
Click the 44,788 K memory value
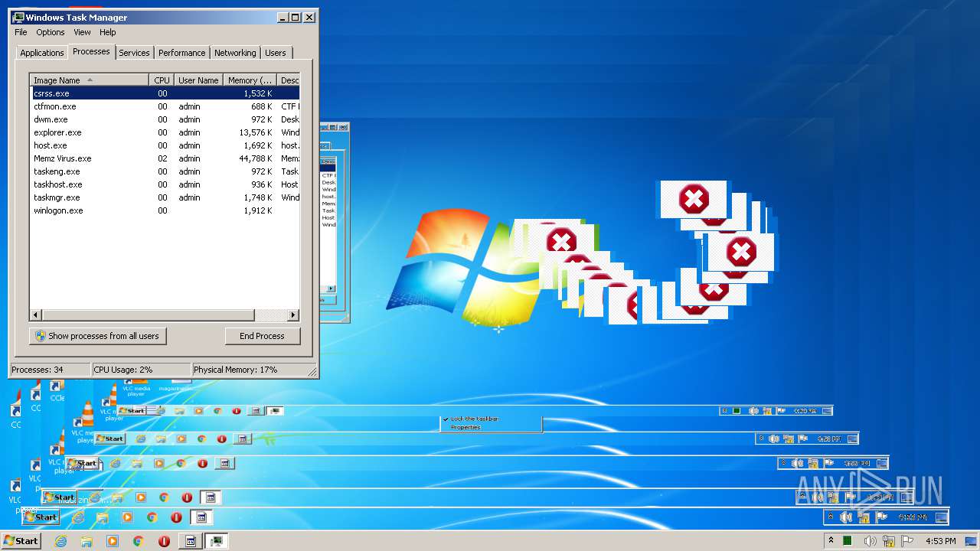[x=255, y=158]
